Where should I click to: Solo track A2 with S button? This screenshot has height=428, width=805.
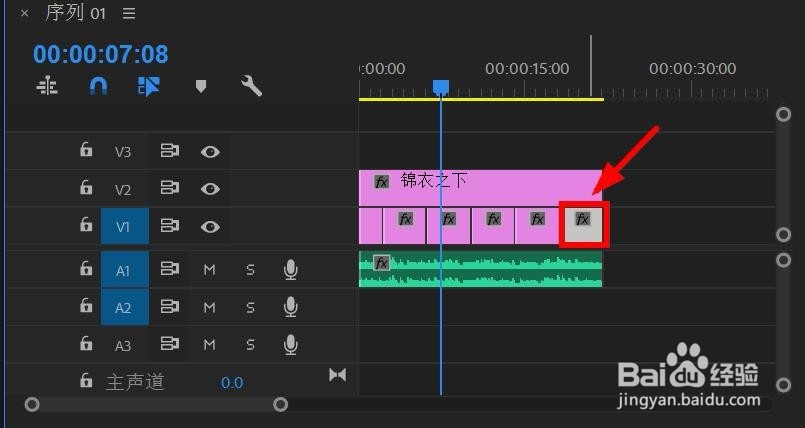click(x=250, y=307)
